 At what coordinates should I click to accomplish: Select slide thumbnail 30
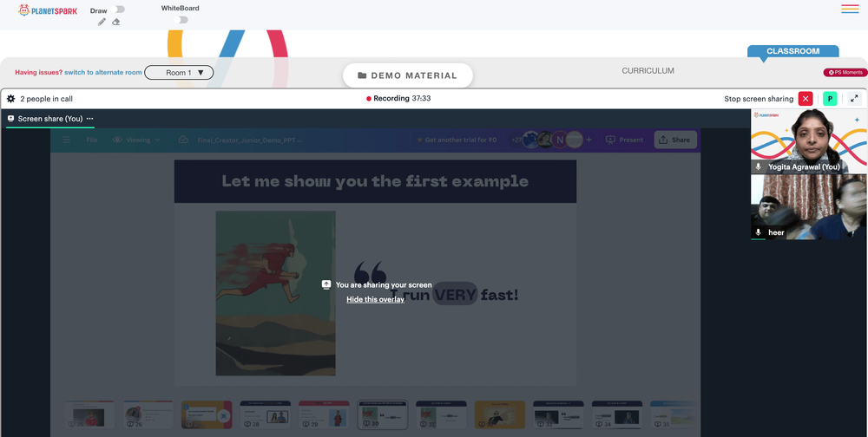[x=383, y=414]
